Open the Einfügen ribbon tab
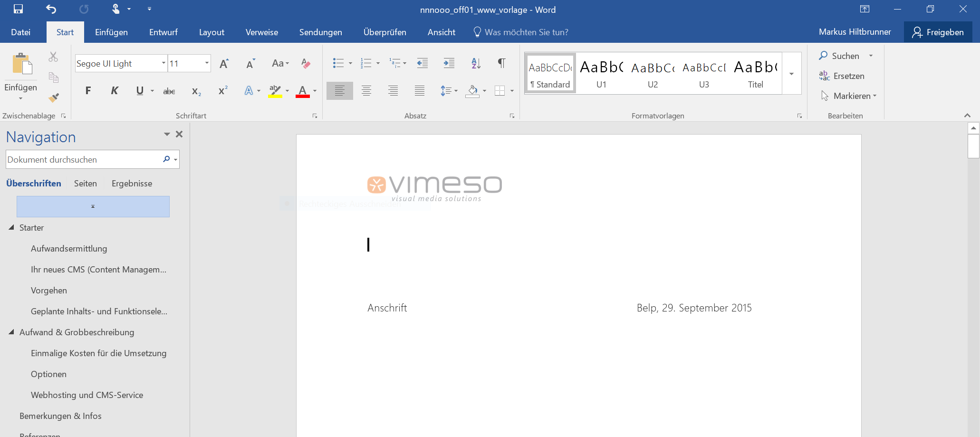The image size is (980, 437). coord(111,32)
